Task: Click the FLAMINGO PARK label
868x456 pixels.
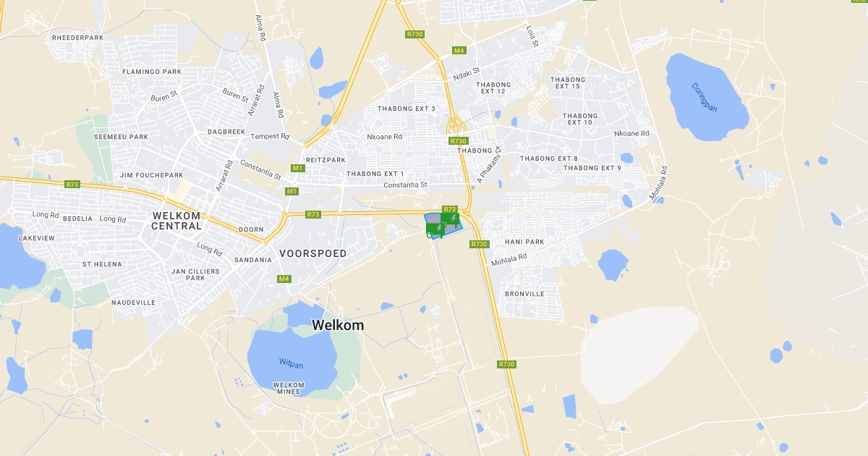Action: coord(152,72)
